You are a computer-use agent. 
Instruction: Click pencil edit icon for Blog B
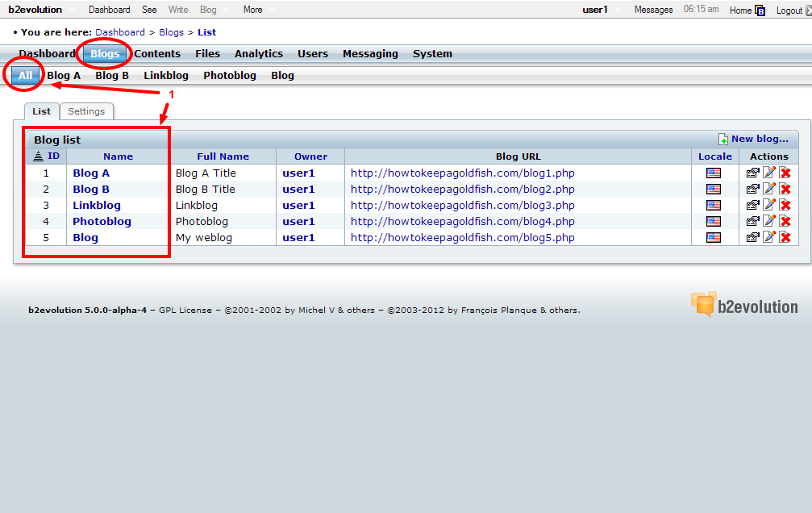[769, 189]
